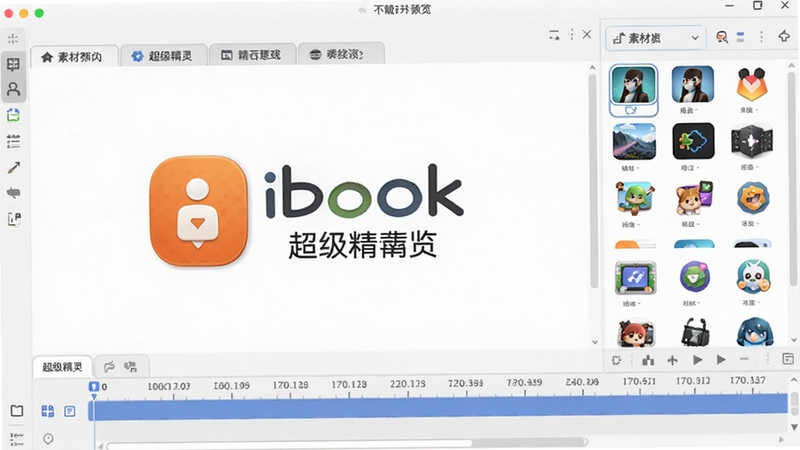Select the retro TV screen thumbnail
Image resolution: width=800 pixels, height=450 pixels.
click(x=635, y=278)
